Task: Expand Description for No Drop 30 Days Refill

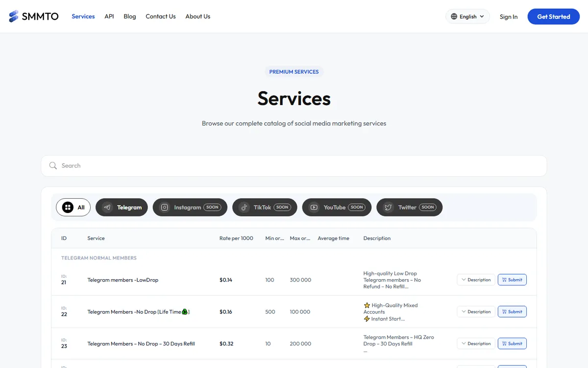Action: tap(476, 343)
